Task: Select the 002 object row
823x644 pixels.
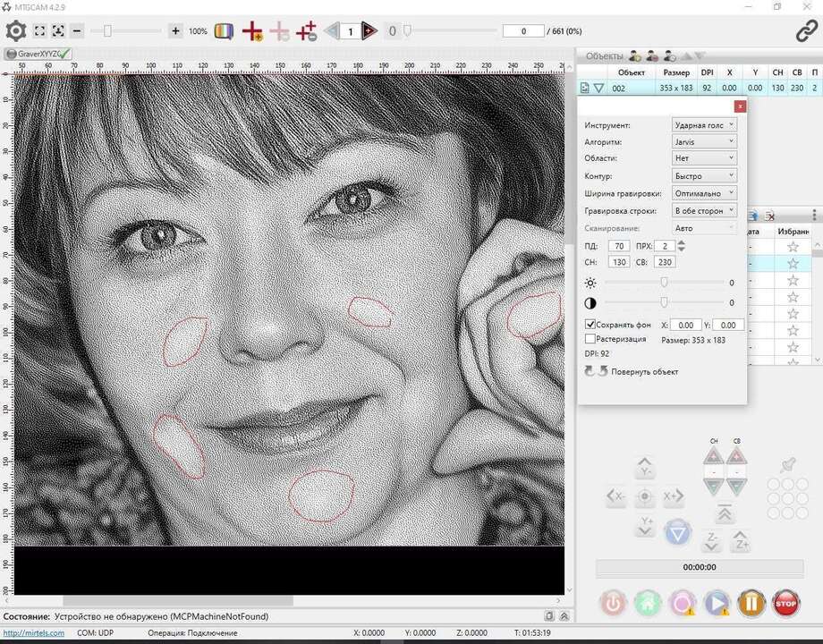Action: point(619,89)
